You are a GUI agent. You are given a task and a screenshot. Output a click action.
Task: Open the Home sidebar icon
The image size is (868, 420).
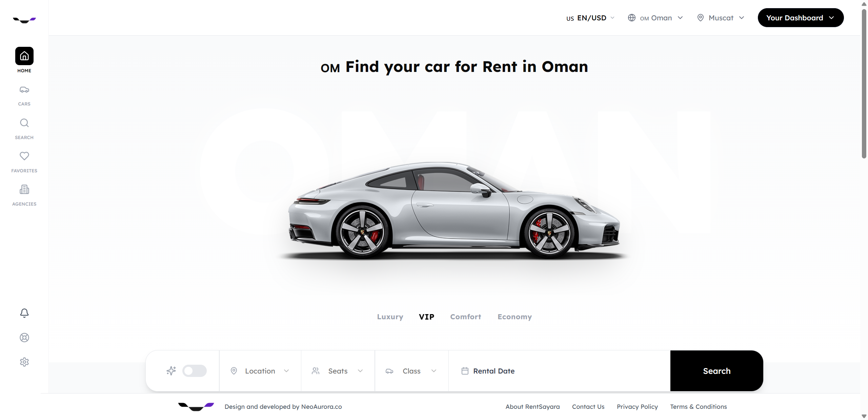tap(24, 56)
